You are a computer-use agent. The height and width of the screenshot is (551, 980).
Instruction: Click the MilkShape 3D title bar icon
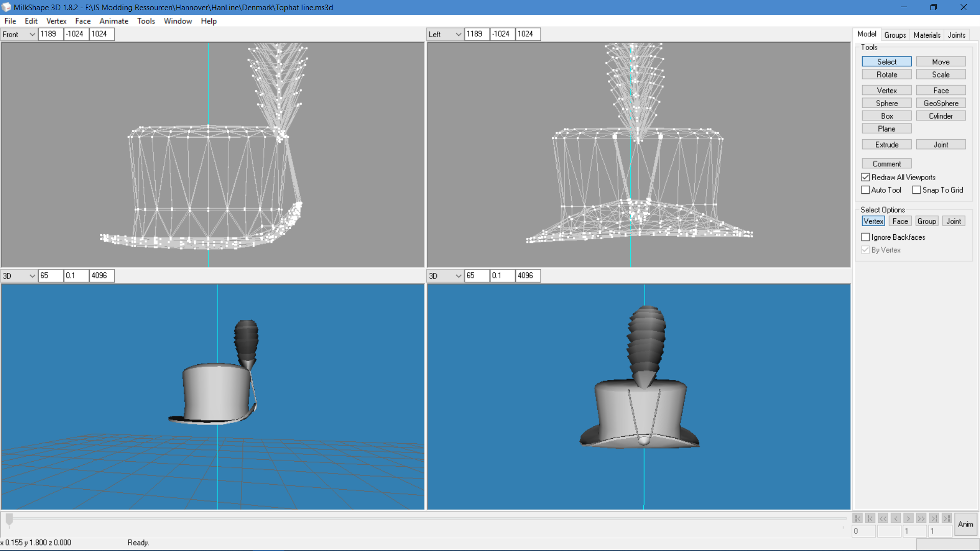click(6, 7)
